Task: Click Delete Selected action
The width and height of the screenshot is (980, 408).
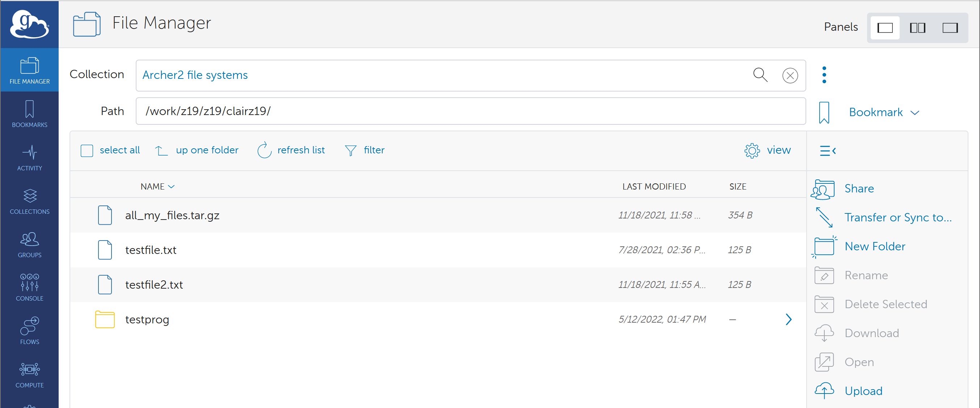Action: (x=870, y=304)
